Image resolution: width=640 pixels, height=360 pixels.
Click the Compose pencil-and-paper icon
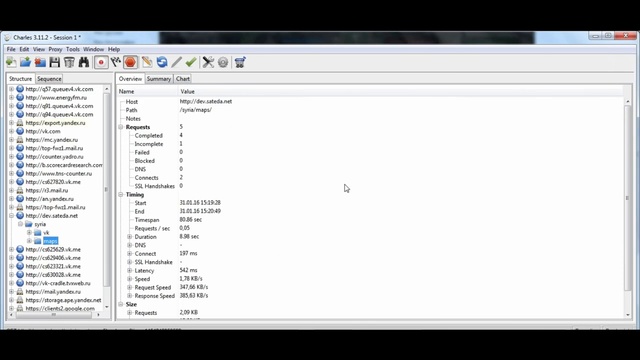pyautogui.click(x=147, y=62)
